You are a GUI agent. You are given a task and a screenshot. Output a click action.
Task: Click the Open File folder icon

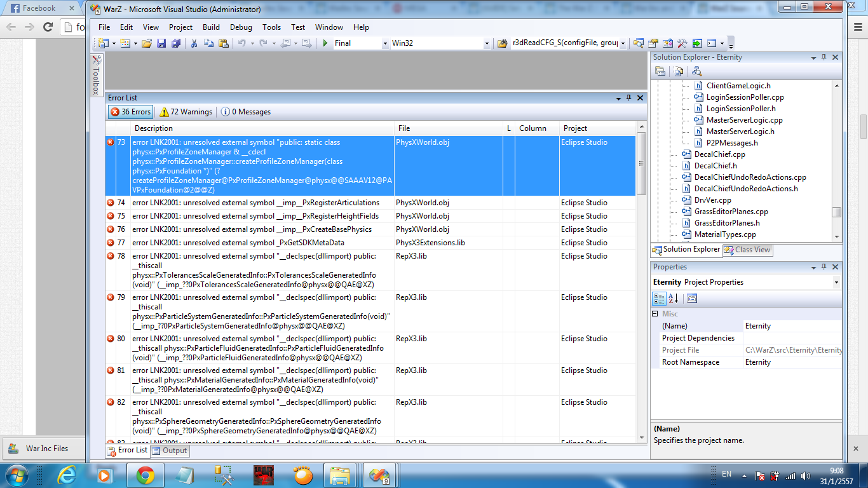pos(147,43)
